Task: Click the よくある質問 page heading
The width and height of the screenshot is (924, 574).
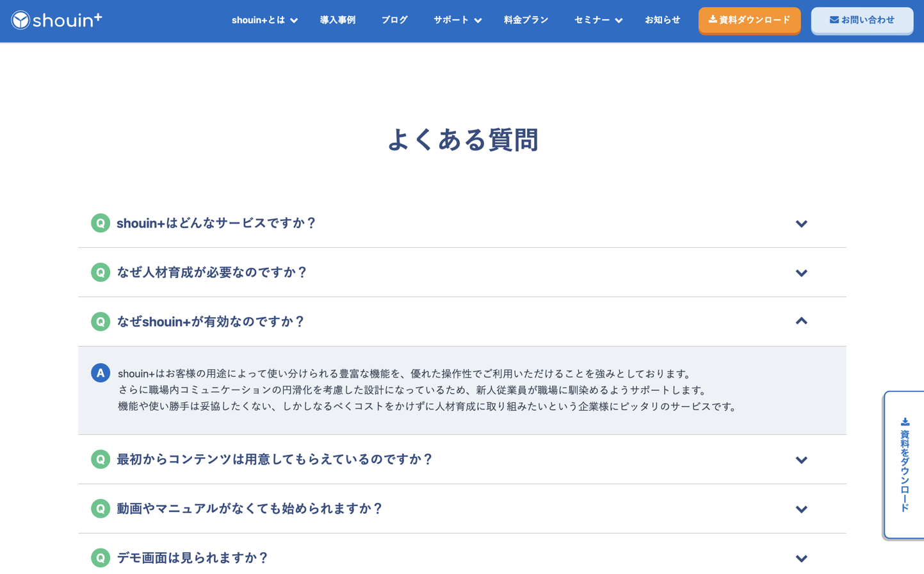Action: [x=462, y=140]
